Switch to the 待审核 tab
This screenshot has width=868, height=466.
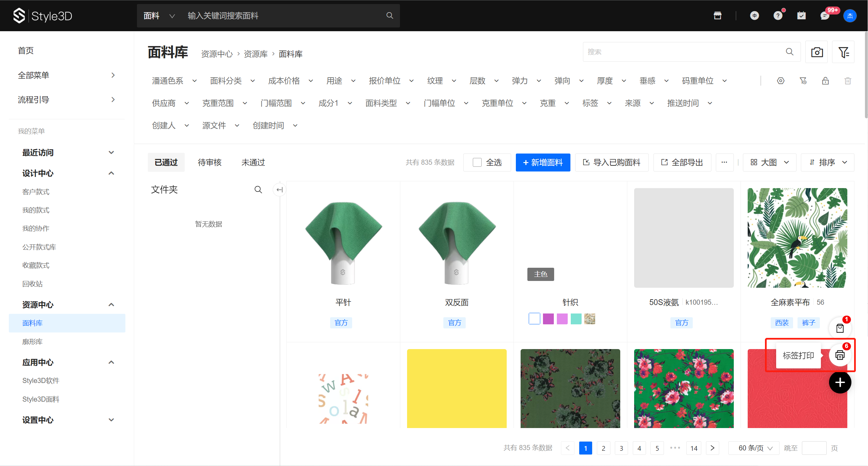click(x=209, y=163)
